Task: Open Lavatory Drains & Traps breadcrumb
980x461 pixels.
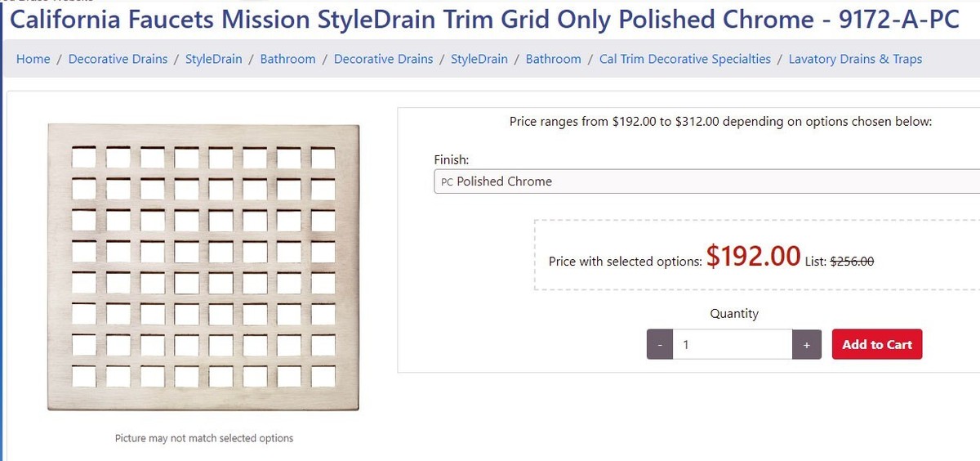Action: pyautogui.click(x=855, y=59)
